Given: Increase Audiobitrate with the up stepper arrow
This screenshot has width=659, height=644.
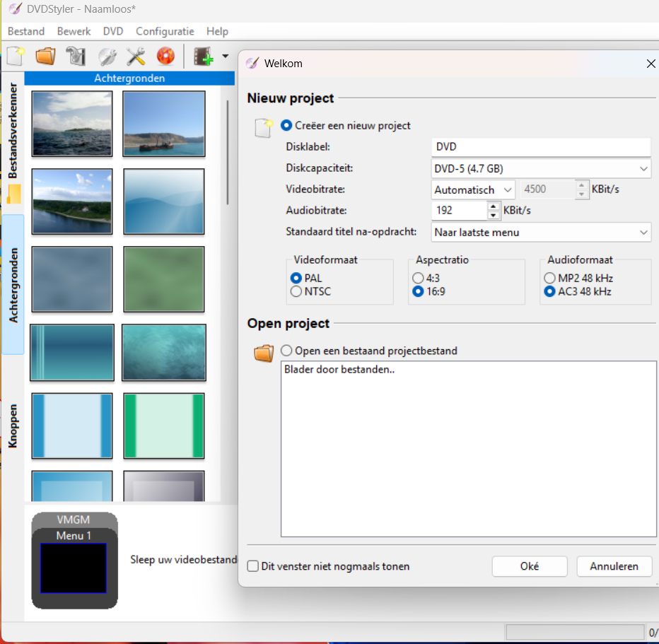Looking at the screenshot, I should click(493, 206).
